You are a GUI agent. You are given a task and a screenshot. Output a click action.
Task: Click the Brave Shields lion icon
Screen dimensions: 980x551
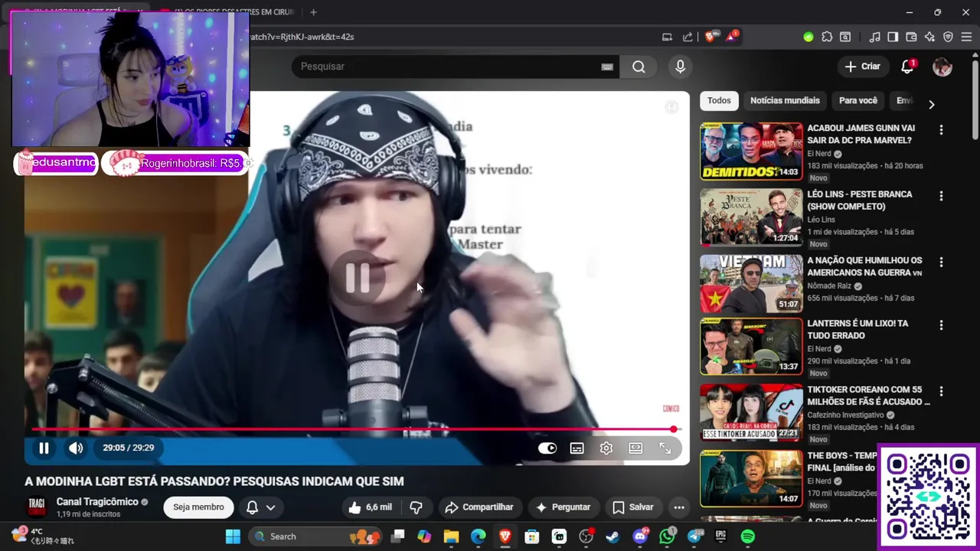[711, 37]
